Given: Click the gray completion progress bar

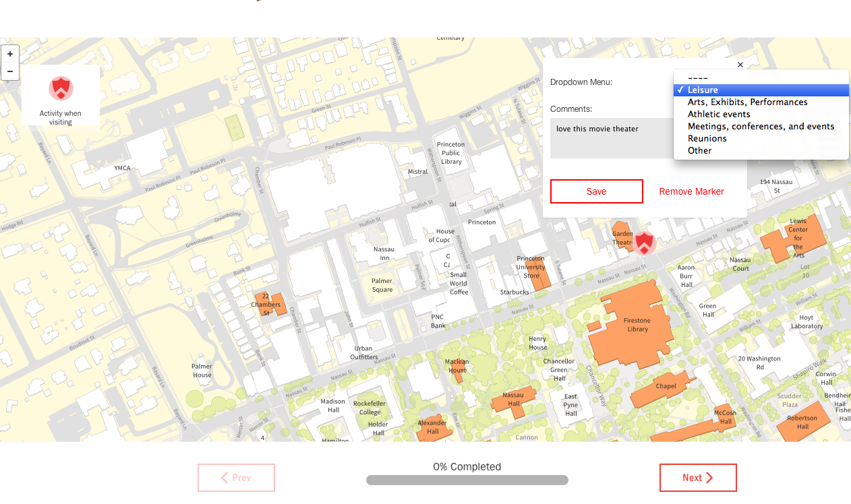Looking at the screenshot, I should point(467,480).
